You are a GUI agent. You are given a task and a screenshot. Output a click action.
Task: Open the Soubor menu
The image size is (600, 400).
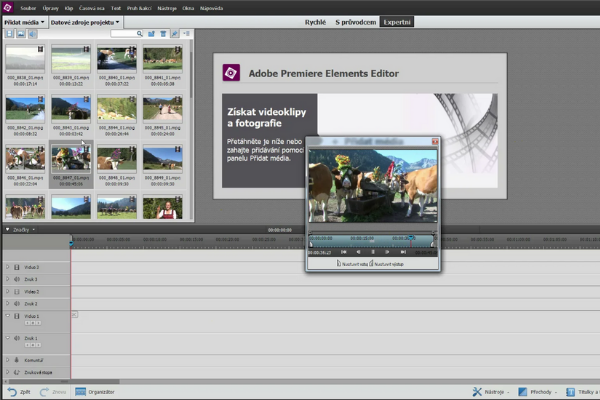[28, 8]
